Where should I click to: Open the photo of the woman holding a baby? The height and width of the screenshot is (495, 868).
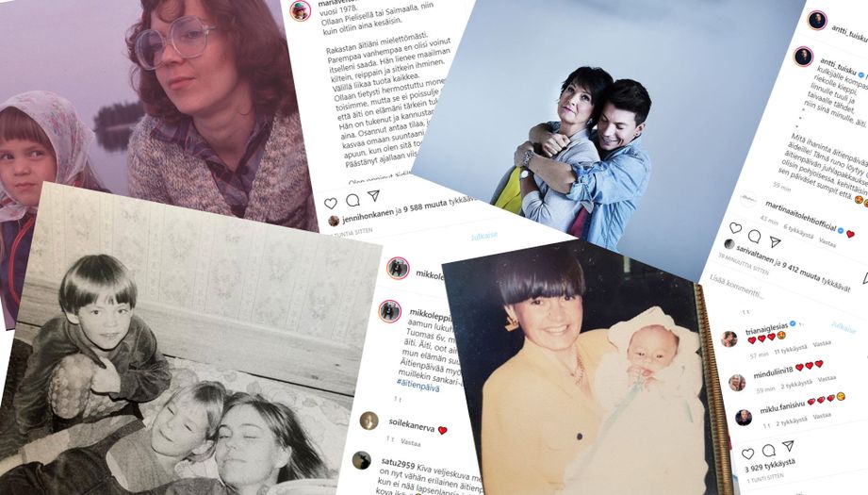(x=587, y=371)
